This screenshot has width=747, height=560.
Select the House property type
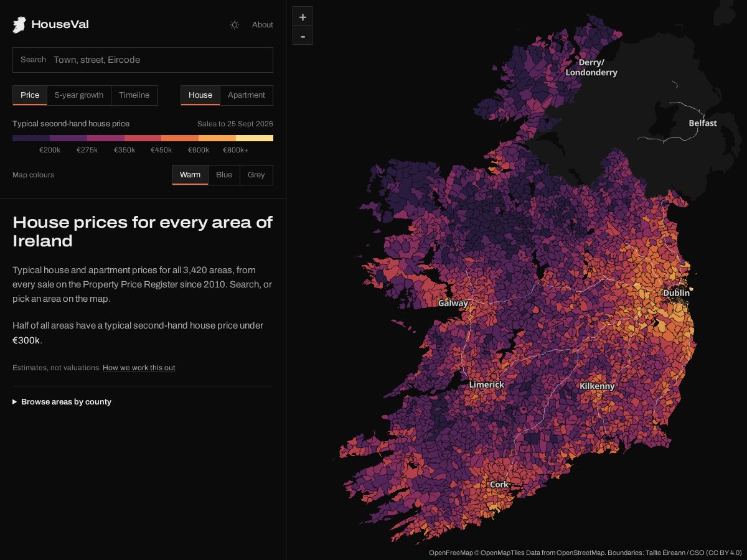pyautogui.click(x=200, y=95)
